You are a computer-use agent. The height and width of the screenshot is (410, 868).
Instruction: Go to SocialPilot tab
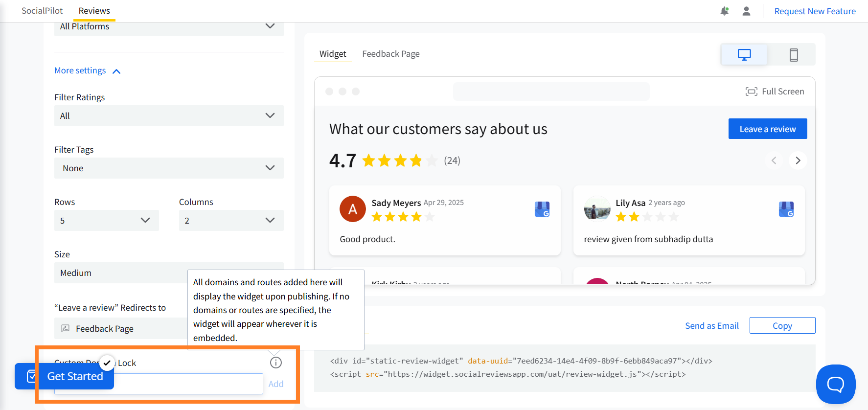(42, 11)
